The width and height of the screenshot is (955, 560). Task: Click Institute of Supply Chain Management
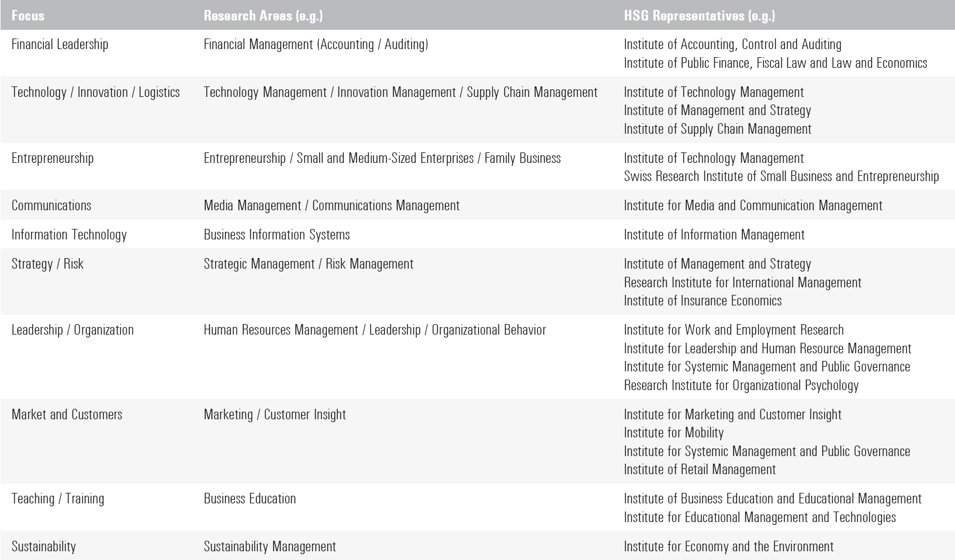(717, 129)
